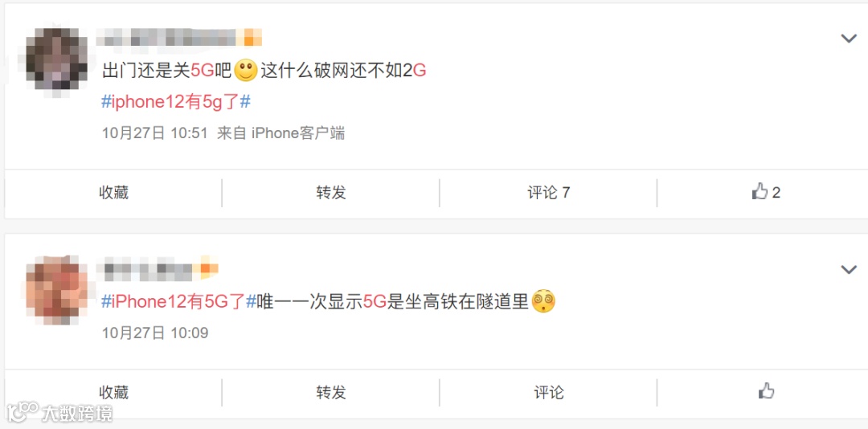Click 转发 on the second post
Viewport: 868px width, 429px height.
click(331, 393)
